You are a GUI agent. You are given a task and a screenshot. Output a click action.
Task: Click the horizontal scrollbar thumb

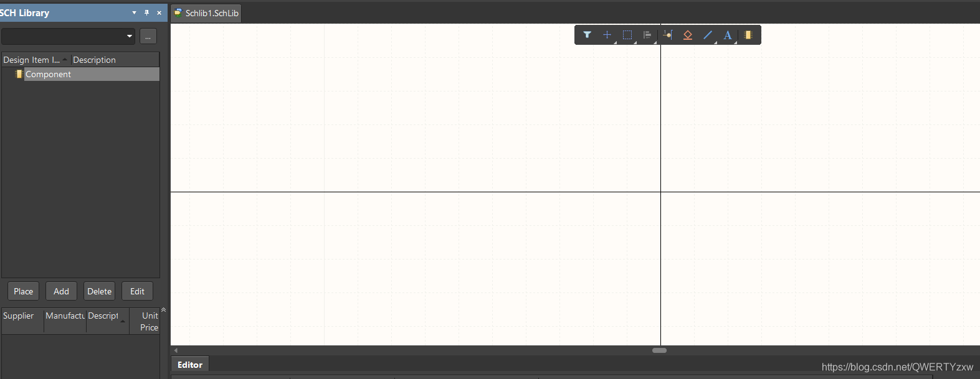659,350
